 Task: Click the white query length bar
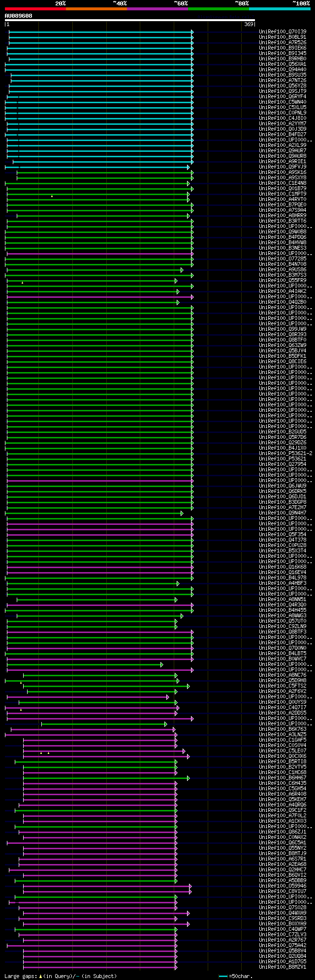129,21
